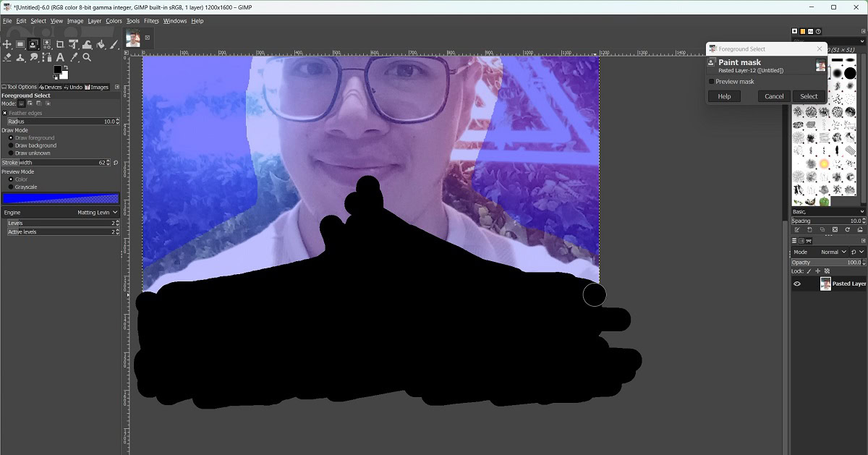This screenshot has width=868, height=455.
Task: Switch to the Devices tab
Action: point(51,87)
